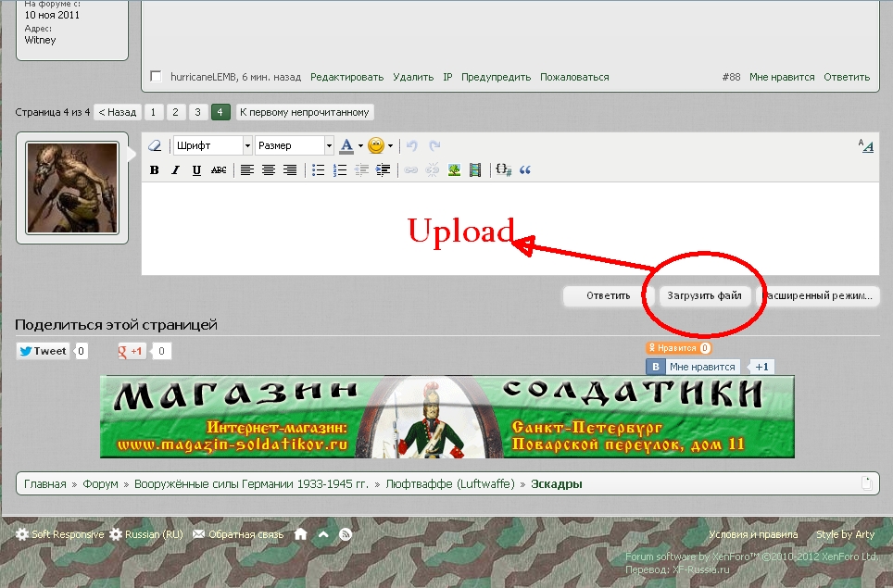Click the sitemap icon in breadcrumb bar
Screen dimensions: 893x588
click(x=867, y=484)
